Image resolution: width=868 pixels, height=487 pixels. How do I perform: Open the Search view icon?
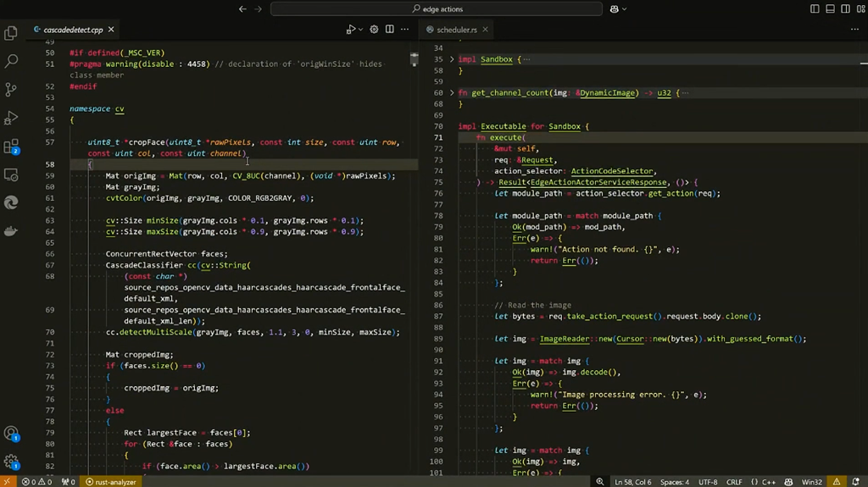click(11, 62)
